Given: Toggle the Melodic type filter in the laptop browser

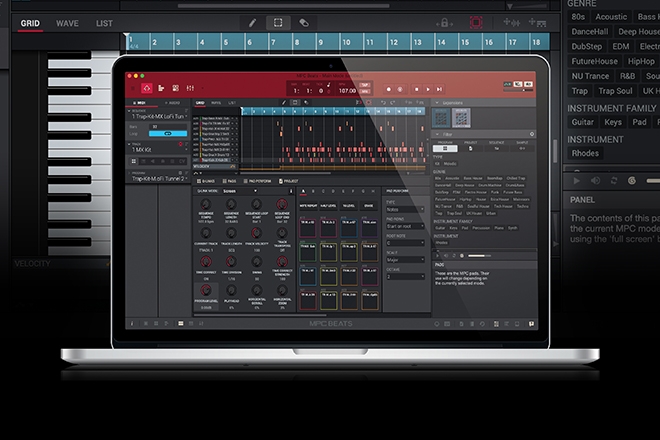Looking at the screenshot, I should click(450, 164).
